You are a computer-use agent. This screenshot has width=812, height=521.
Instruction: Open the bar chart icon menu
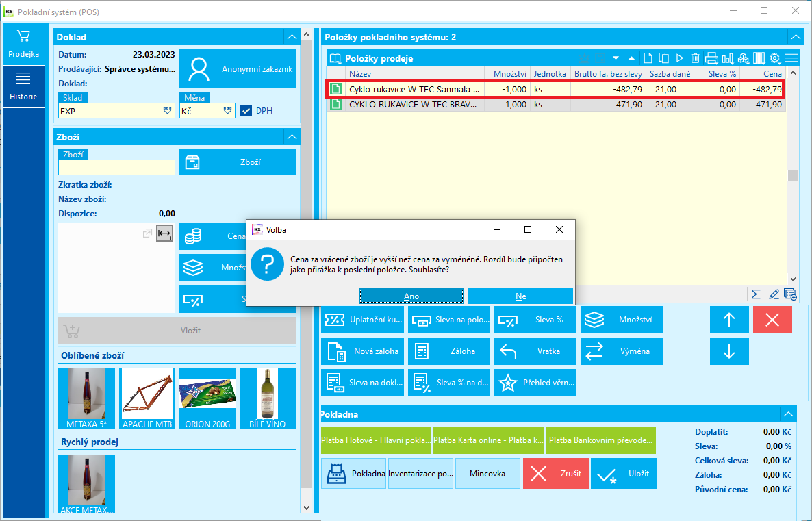[728, 58]
